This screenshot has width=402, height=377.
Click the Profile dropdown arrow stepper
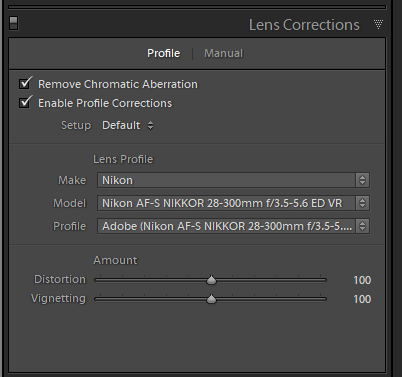tap(362, 226)
